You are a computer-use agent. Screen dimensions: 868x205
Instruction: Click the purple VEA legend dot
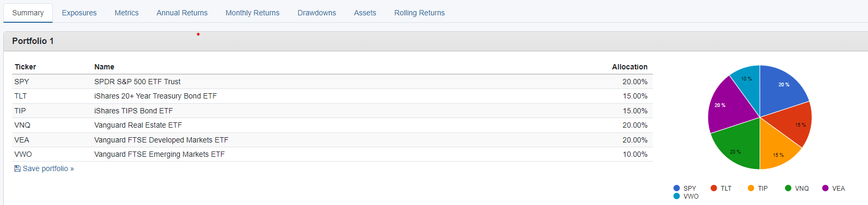(825, 188)
